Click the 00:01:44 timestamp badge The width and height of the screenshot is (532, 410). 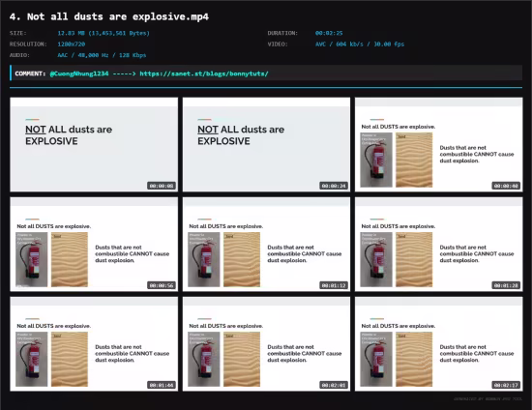click(162, 385)
